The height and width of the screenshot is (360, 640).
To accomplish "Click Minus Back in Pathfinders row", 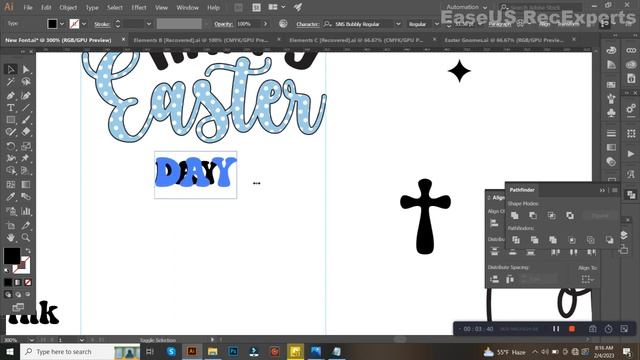I will (609, 240).
